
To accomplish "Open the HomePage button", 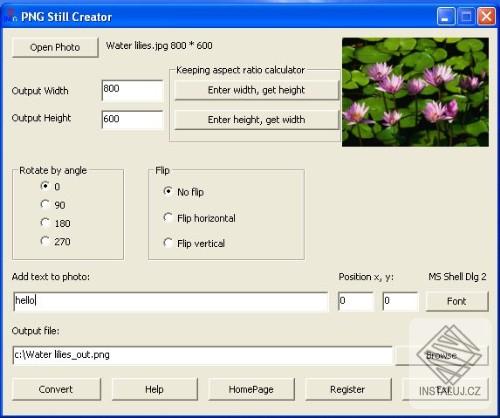I will coord(251,389).
